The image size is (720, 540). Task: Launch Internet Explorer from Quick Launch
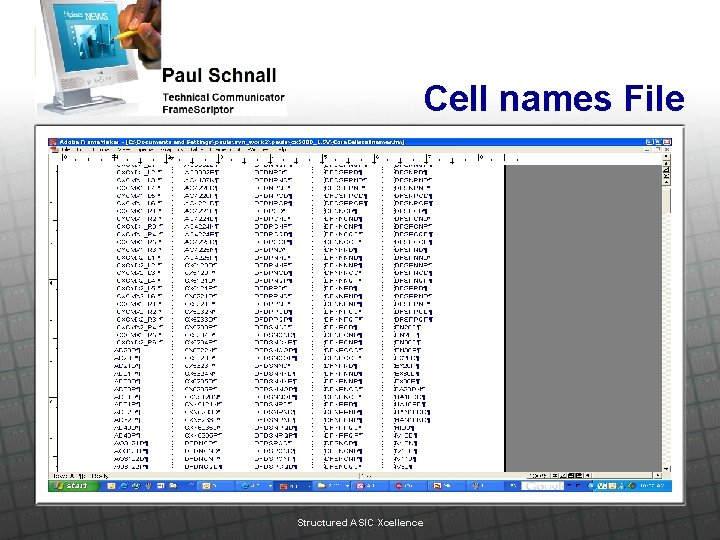click(124, 486)
